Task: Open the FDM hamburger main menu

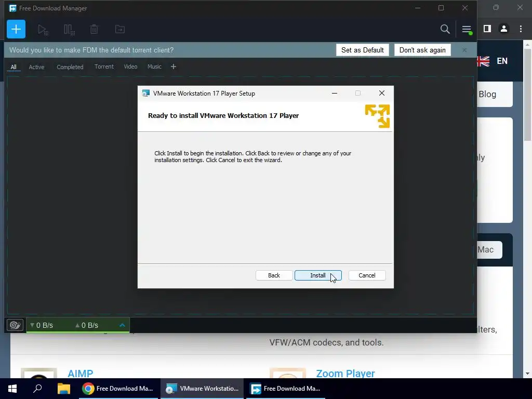Action: (x=467, y=30)
